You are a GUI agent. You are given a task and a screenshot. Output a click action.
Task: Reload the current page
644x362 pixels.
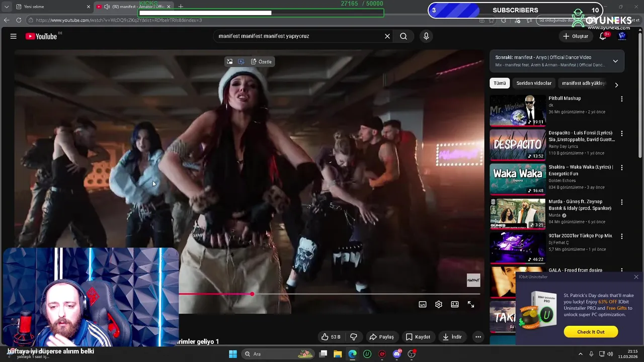point(19,20)
